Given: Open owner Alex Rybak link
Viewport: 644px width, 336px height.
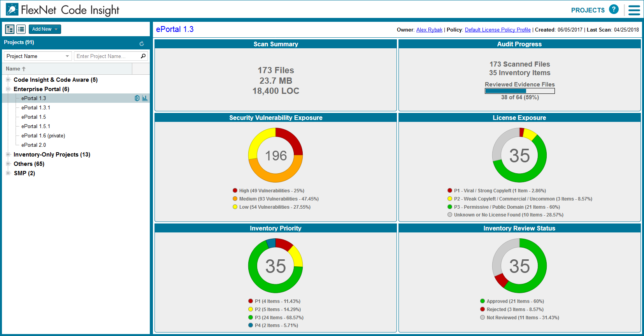Looking at the screenshot, I should coord(429,30).
